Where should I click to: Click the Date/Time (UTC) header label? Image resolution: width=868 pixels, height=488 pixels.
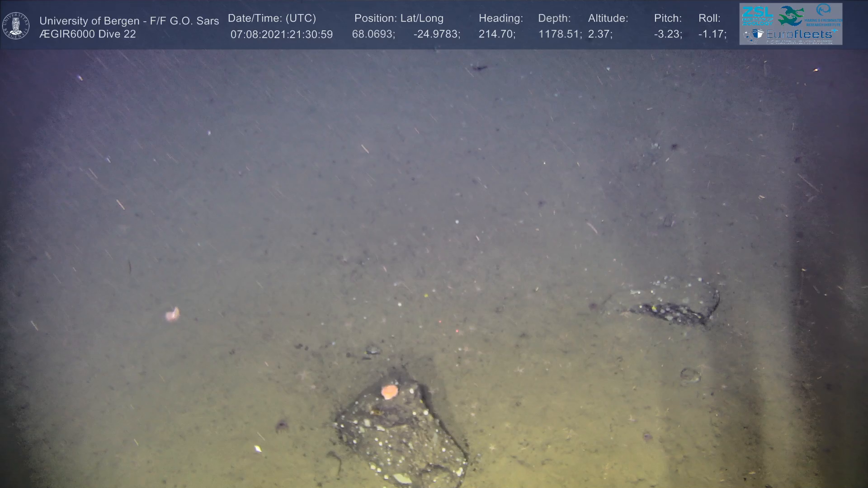(x=272, y=19)
